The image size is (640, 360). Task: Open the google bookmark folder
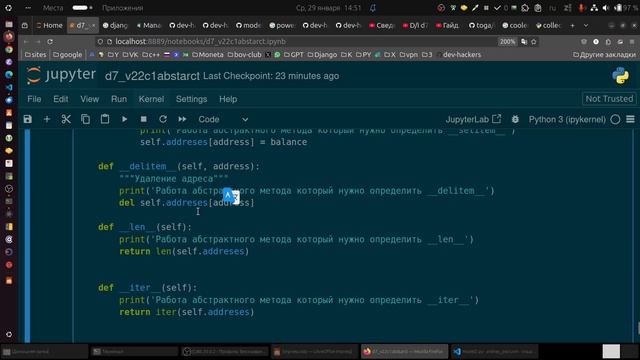(67, 55)
